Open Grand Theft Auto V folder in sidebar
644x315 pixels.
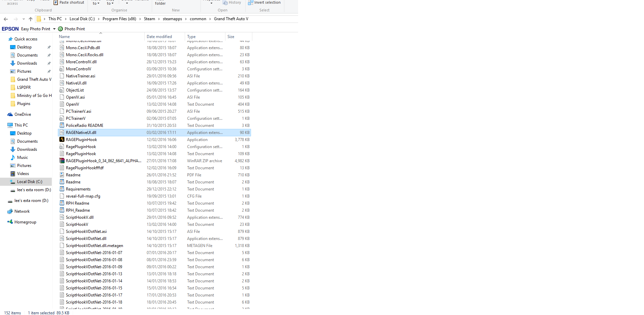click(x=34, y=79)
